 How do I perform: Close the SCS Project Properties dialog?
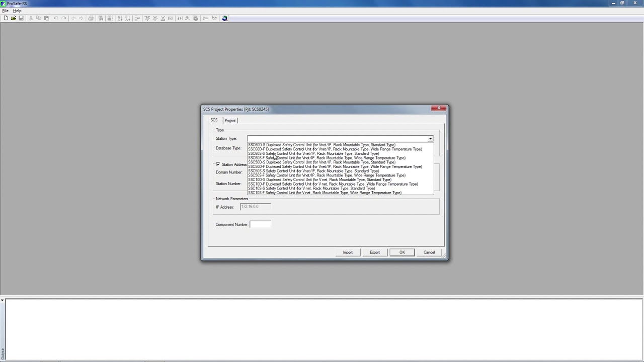[439, 108]
